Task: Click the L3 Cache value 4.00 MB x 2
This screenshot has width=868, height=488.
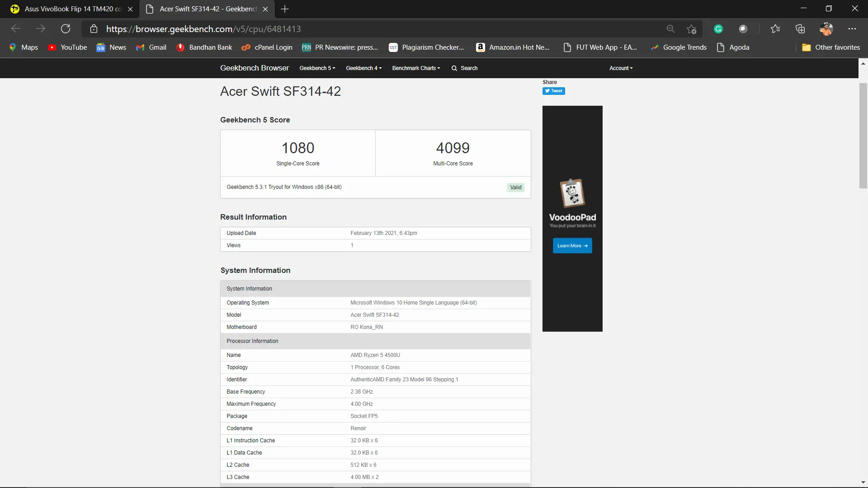Action: 365,477
